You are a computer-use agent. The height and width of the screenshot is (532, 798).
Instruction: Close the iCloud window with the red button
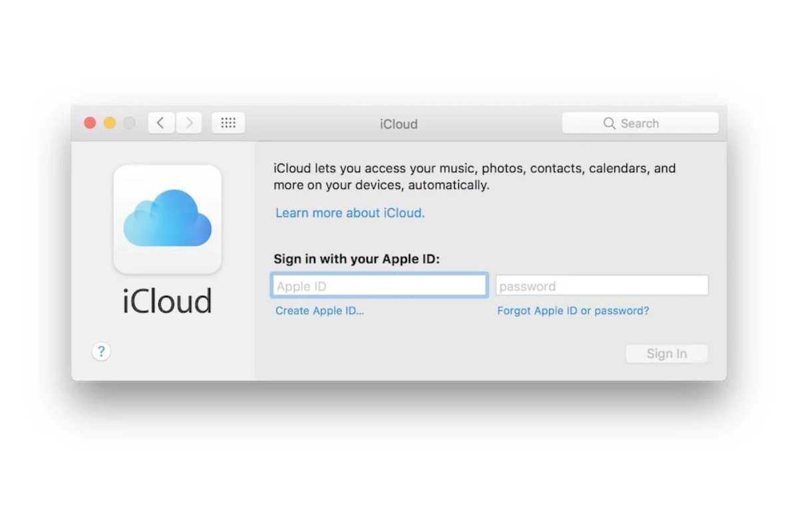pos(90,123)
